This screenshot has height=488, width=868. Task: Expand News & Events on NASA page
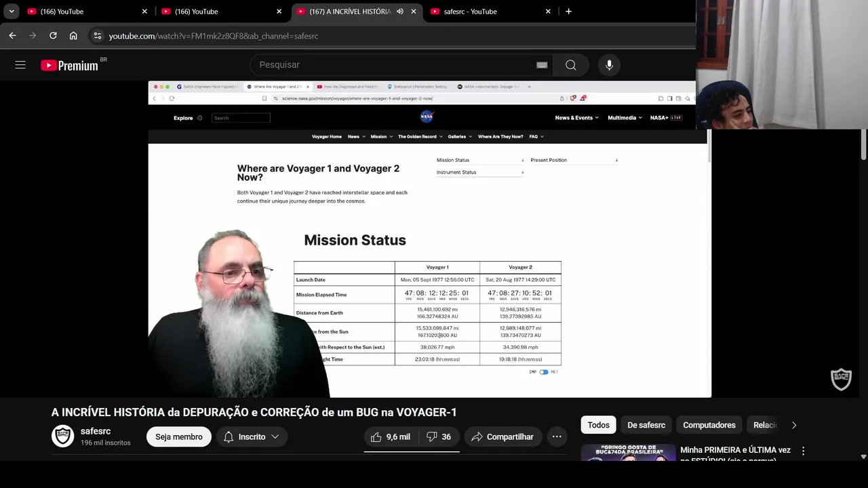(576, 118)
